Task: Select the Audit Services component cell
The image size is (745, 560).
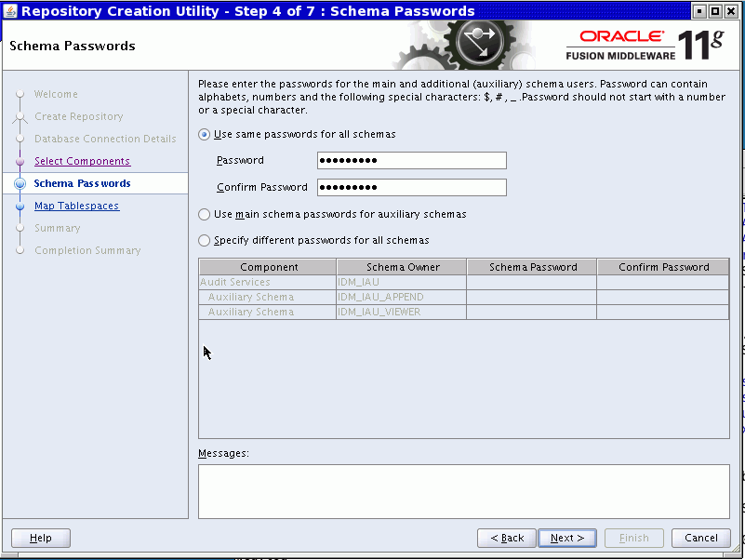Action: point(268,283)
